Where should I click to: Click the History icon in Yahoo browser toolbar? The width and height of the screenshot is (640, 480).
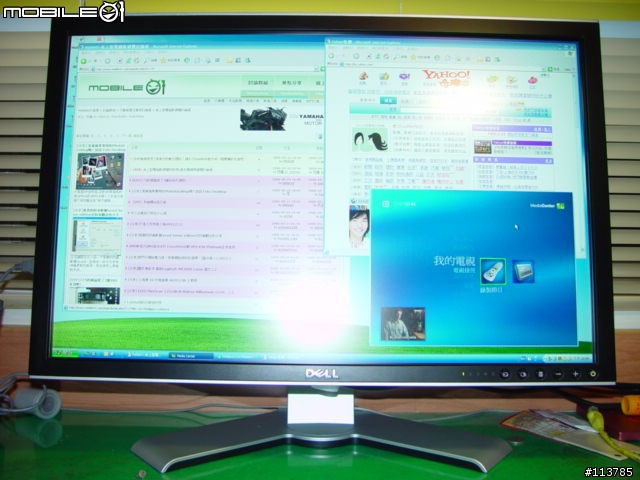coord(437,58)
